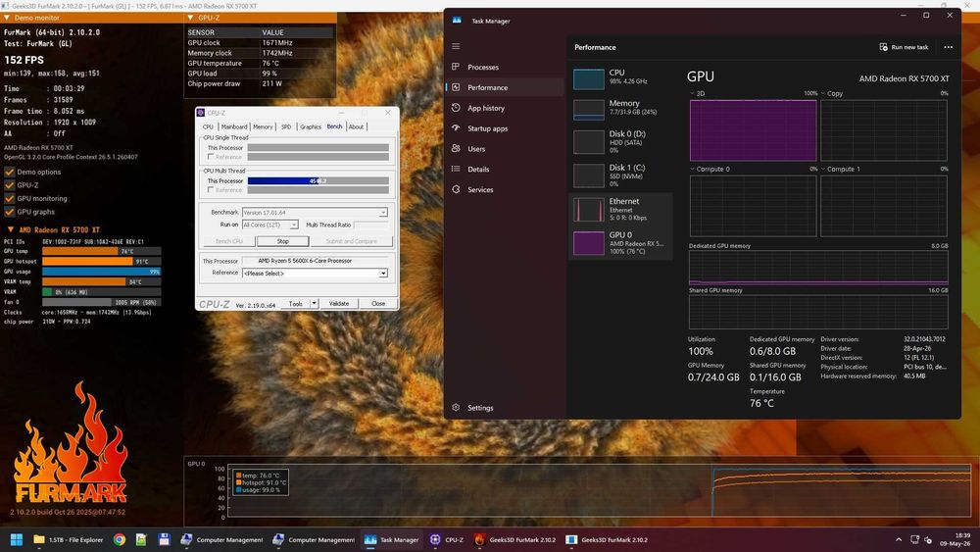Viewport: 980px width, 552px height.
Task: Open the Task Manager more options ellipsis
Action: [x=948, y=47]
